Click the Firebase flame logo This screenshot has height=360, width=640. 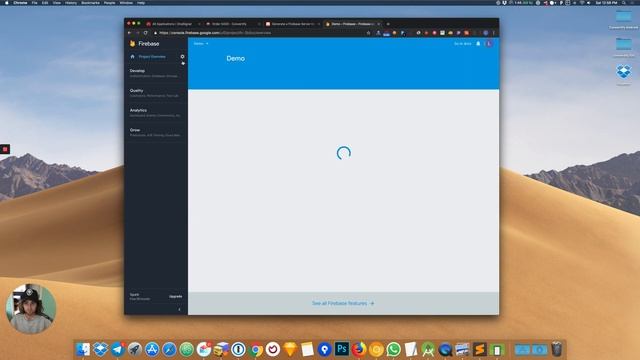(132, 43)
